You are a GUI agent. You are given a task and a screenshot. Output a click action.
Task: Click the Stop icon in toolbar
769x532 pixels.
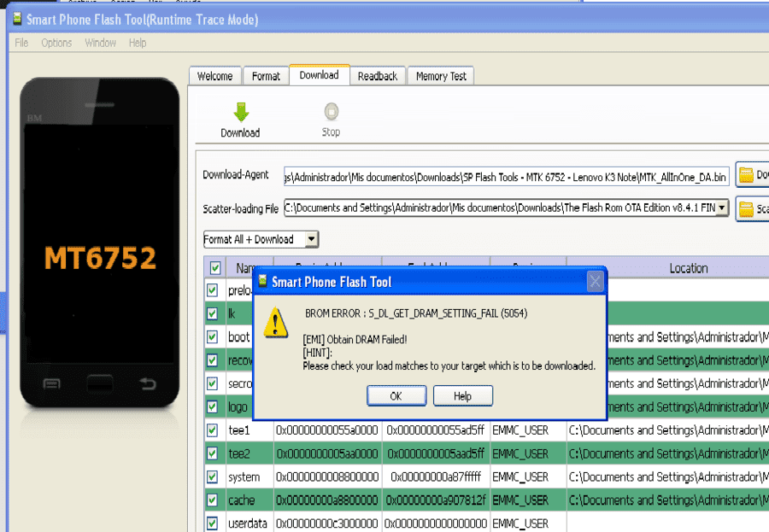pos(331,111)
